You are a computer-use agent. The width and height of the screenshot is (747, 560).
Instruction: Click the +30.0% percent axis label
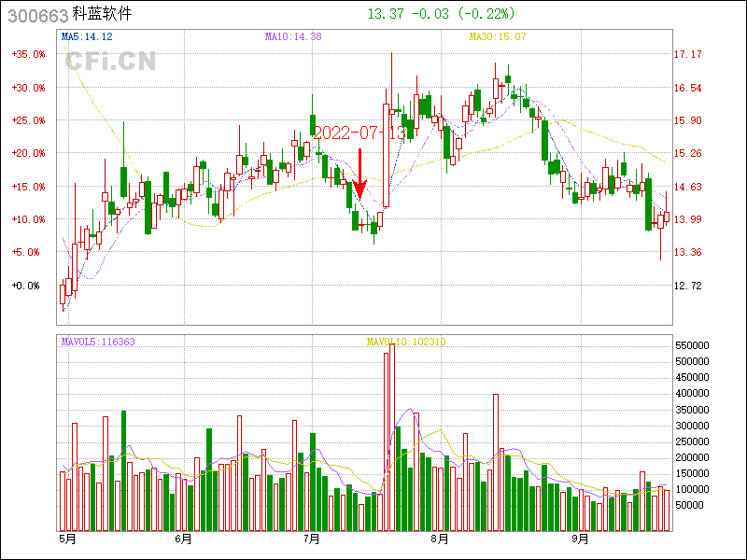pyautogui.click(x=29, y=88)
